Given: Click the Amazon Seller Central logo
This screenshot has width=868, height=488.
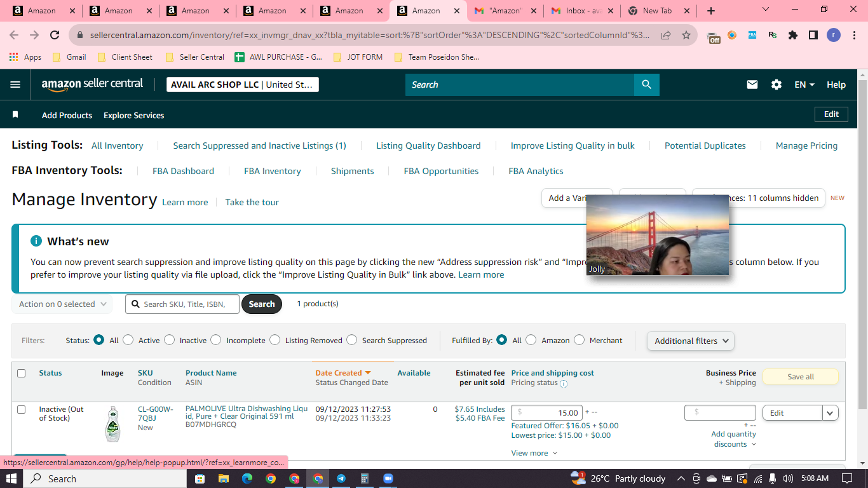Looking at the screenshot, I should coord(93,85).
